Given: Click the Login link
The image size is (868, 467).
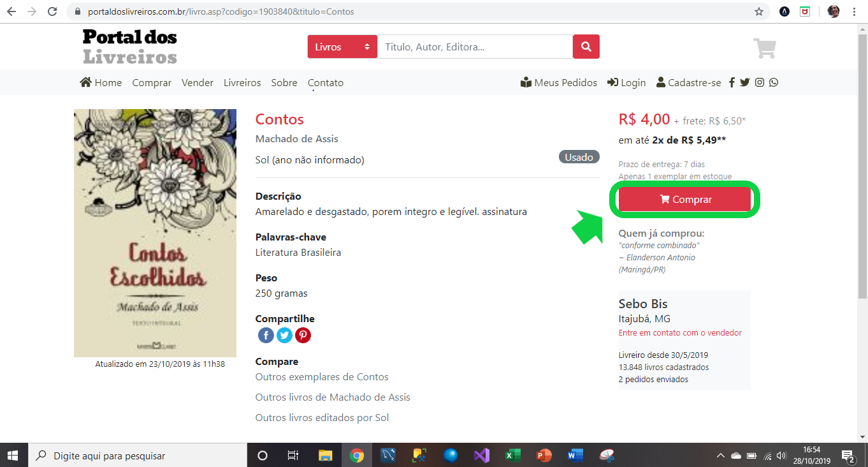Looking at the screenshot, I should point(626,82).
